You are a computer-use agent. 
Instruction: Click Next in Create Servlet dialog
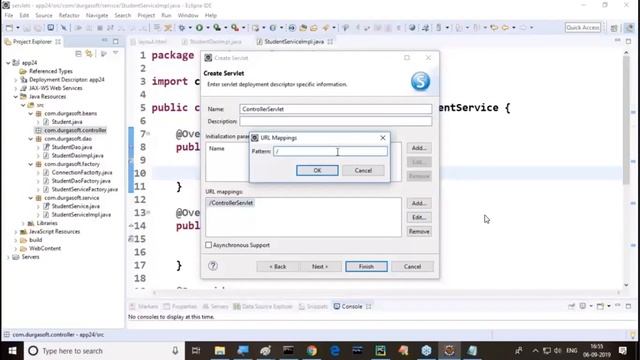[x=320, y=267]
